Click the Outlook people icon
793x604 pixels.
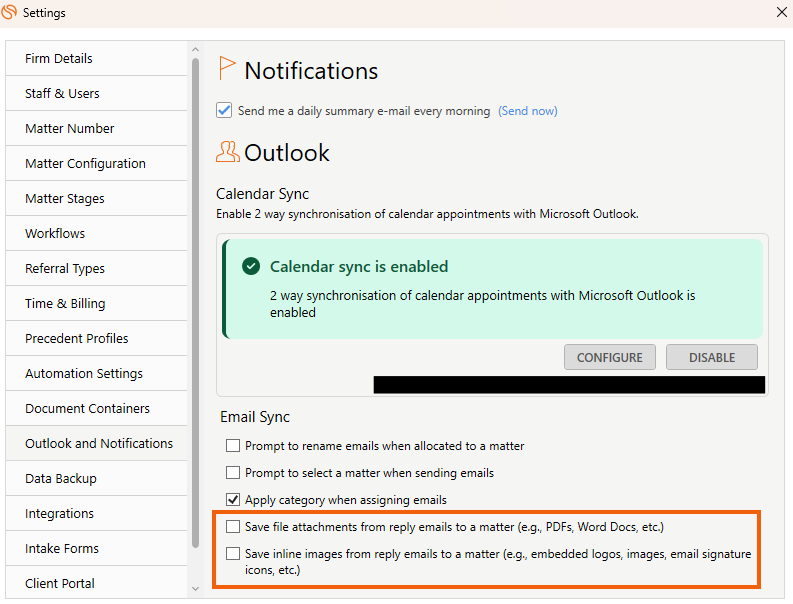pyautogui.click(x=228, y=151)
